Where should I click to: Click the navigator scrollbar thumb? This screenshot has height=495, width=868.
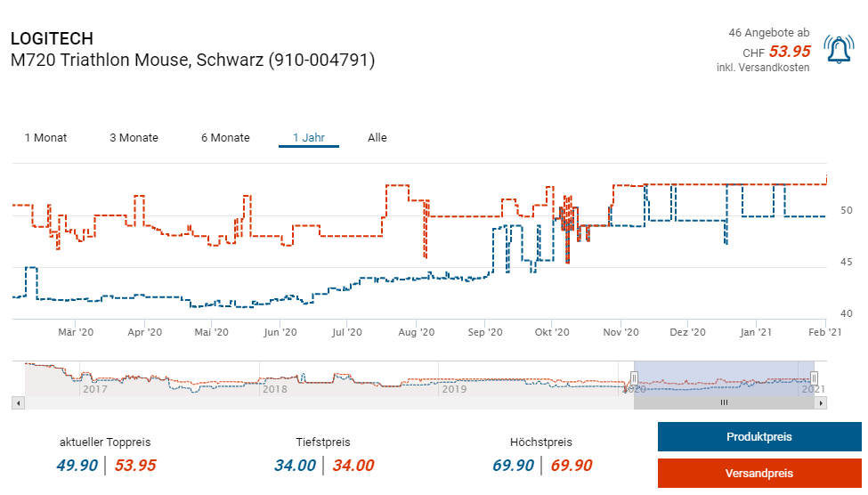click(724, 402)
